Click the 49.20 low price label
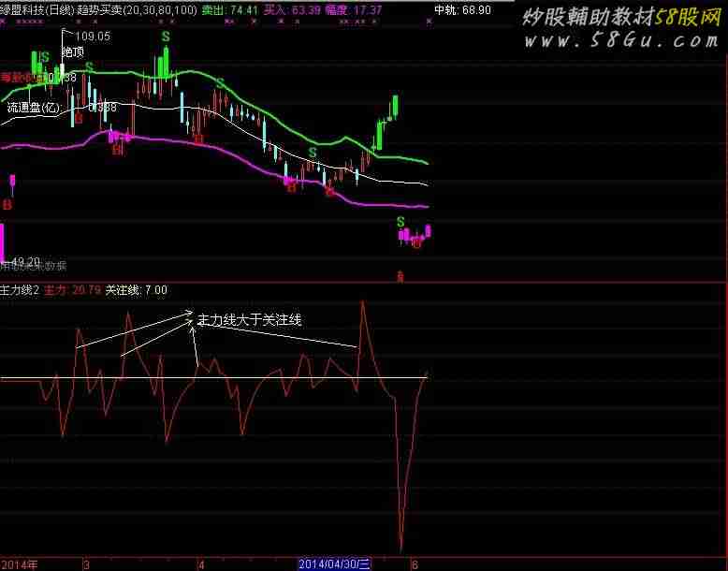This screenshot has height=571, width=728. [26, 261]
